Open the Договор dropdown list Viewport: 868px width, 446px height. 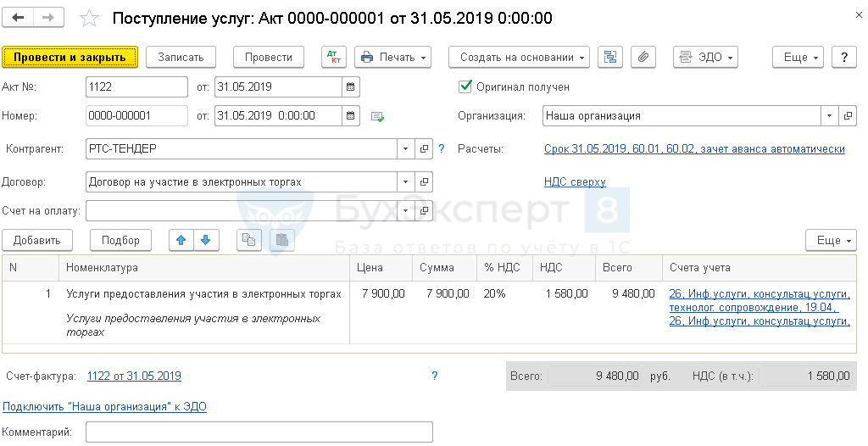[405, 181]
